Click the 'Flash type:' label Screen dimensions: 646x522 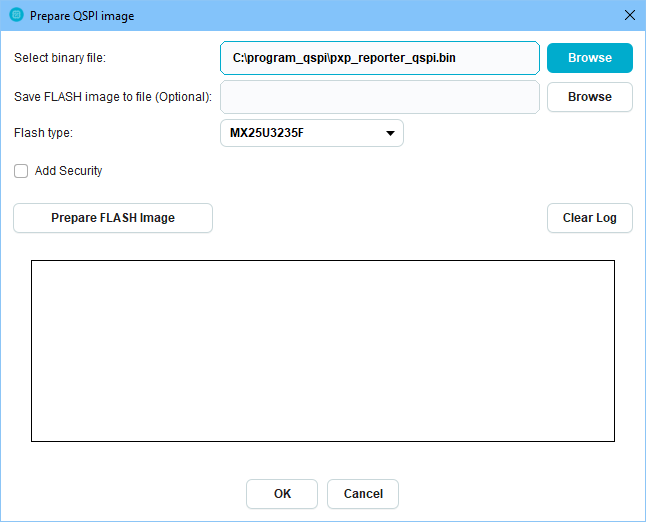tap(43, 133)
